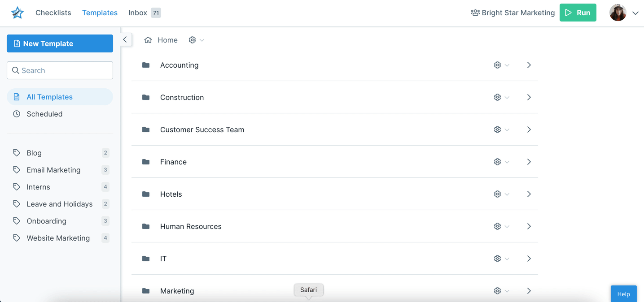Open the Accounting folder name
Screen dimensions: 644x302
pos(179,65)
